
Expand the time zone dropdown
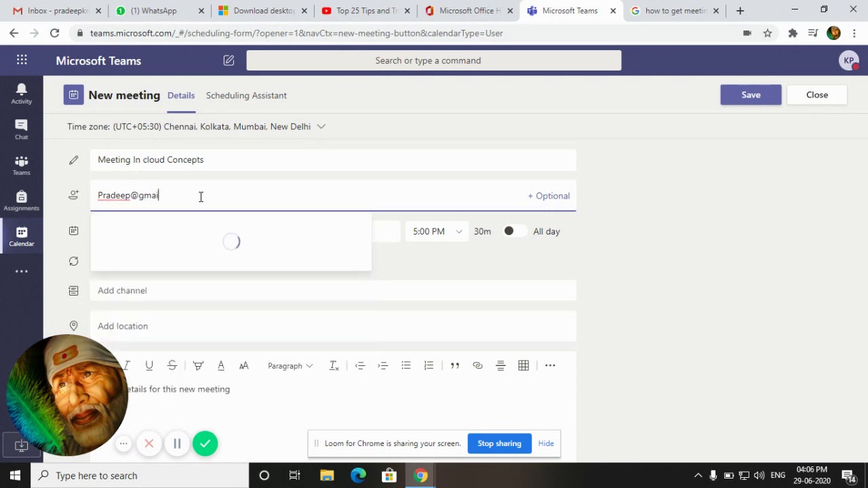321,127
